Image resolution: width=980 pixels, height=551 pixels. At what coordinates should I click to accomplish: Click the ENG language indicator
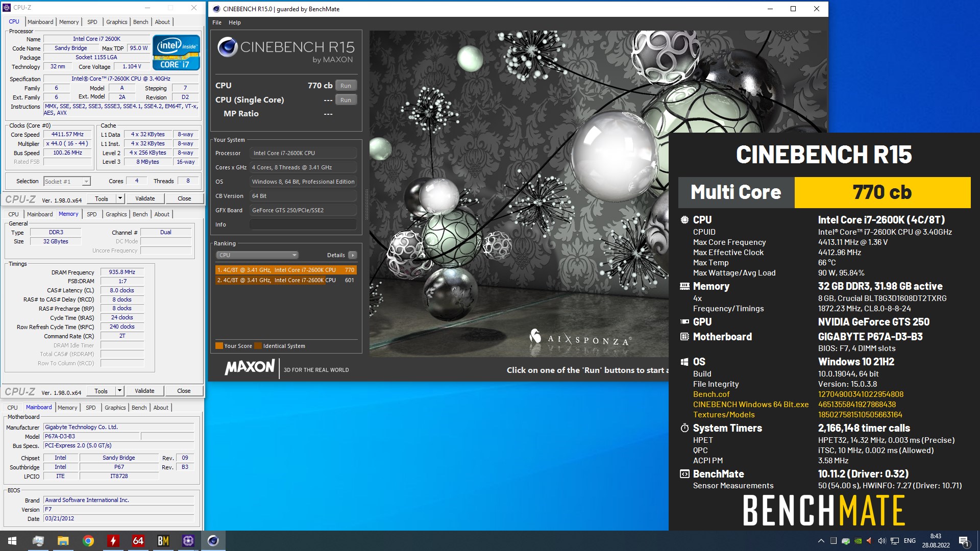[x=910, y=541]
